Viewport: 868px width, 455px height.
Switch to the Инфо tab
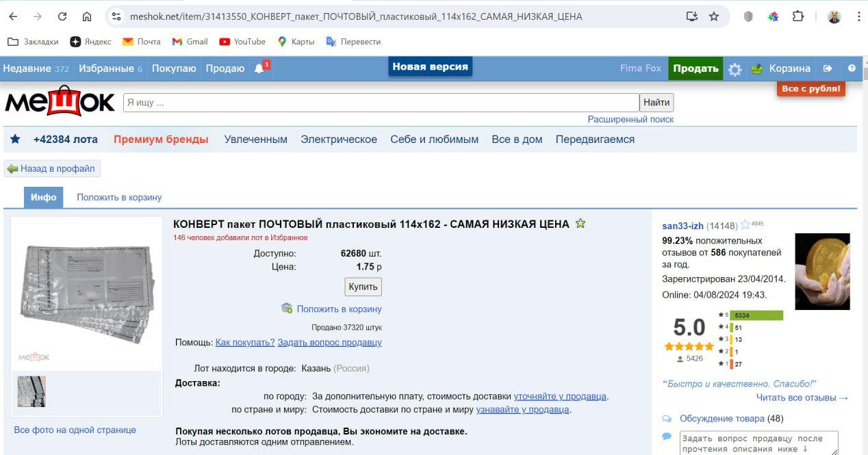tap(44, 197)
